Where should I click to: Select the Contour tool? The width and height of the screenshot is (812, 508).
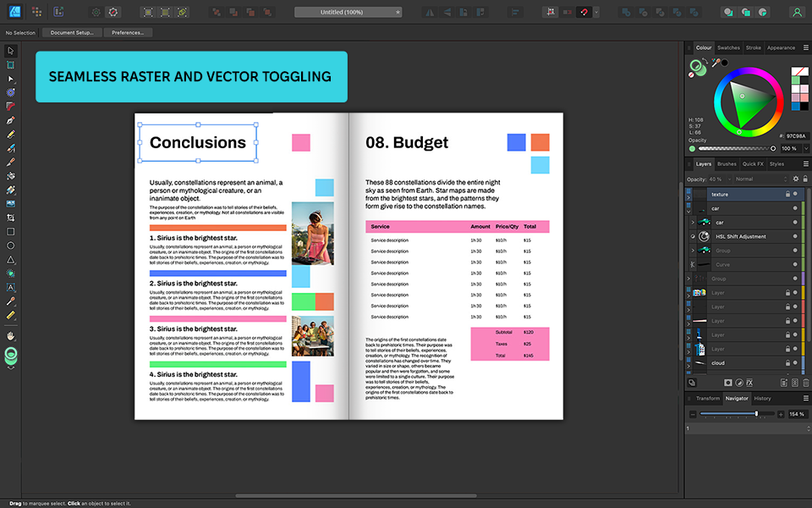(x=10, y=92)
